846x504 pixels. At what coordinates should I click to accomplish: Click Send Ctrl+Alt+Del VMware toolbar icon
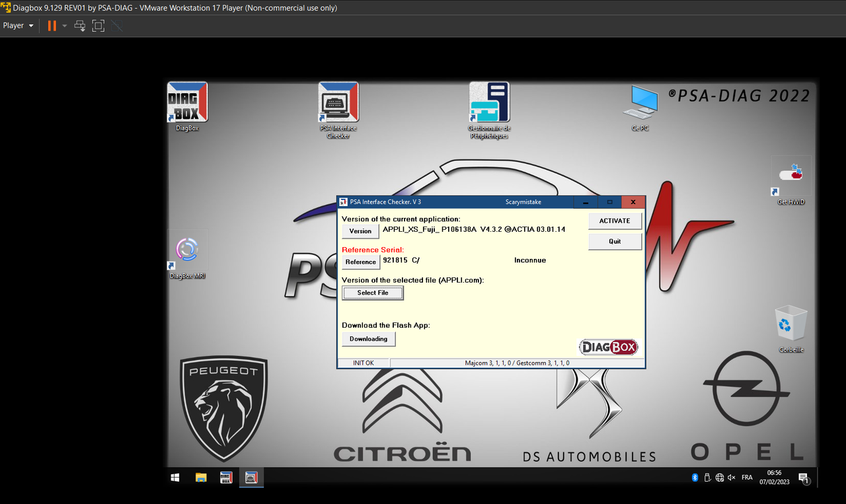(x=80, y=26)
